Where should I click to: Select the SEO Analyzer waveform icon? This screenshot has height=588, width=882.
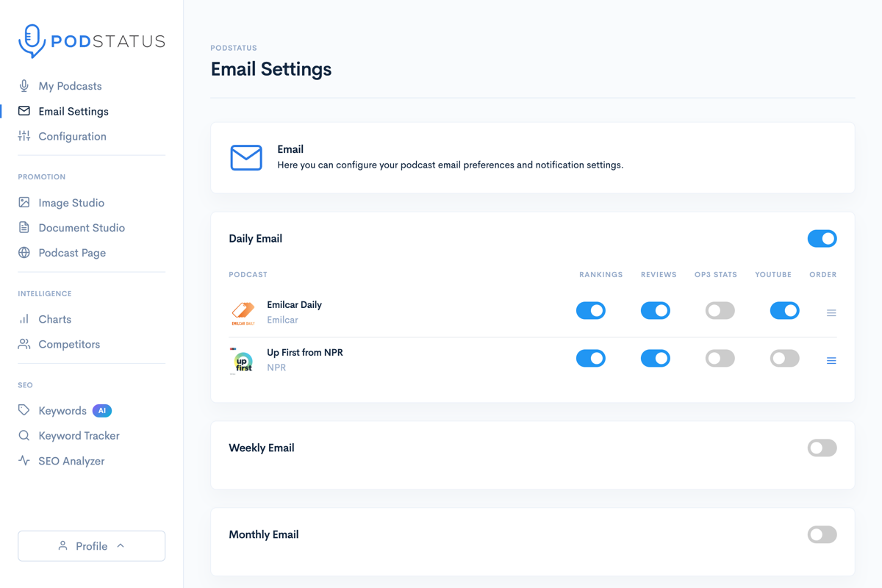pos(24,461)
